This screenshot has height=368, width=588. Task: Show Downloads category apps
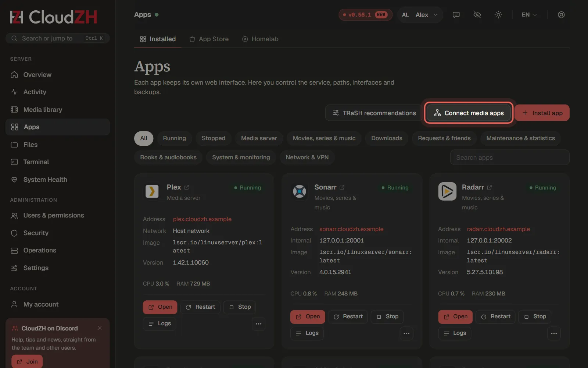387,138
